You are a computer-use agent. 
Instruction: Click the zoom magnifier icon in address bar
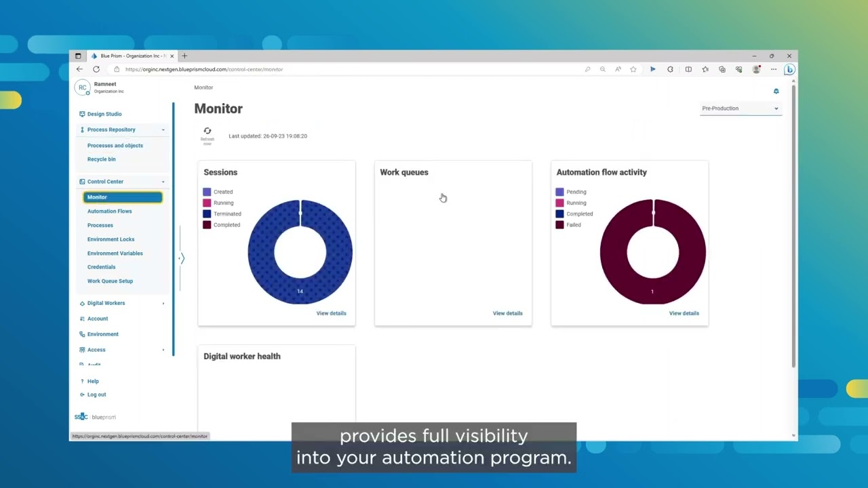point(602,69)
